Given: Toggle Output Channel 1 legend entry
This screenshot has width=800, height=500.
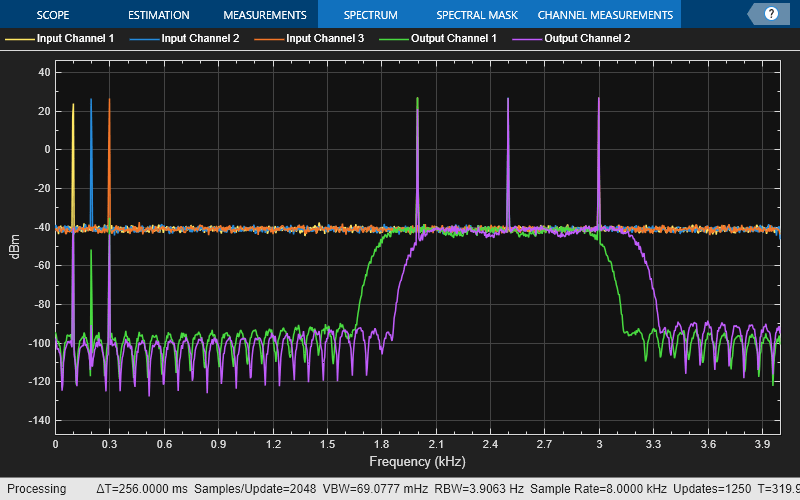Looking at the screenshot, I should tap(457, 39).
